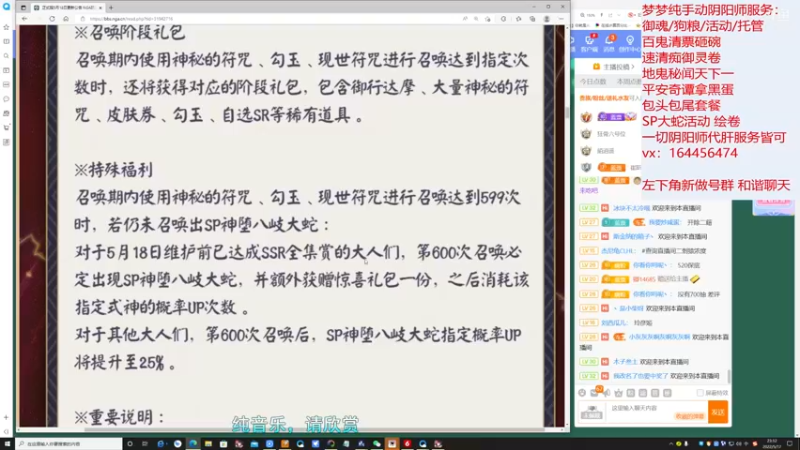Viewport: 800px width, 450px height.
Task: Click the forum page vertical scrollbar
Action: 567,112
